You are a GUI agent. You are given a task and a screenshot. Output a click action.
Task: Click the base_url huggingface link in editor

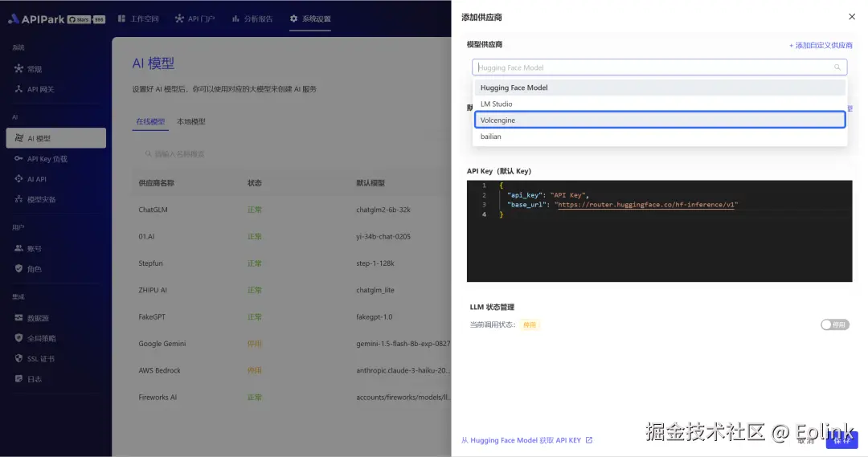click(x=646, y=205)
